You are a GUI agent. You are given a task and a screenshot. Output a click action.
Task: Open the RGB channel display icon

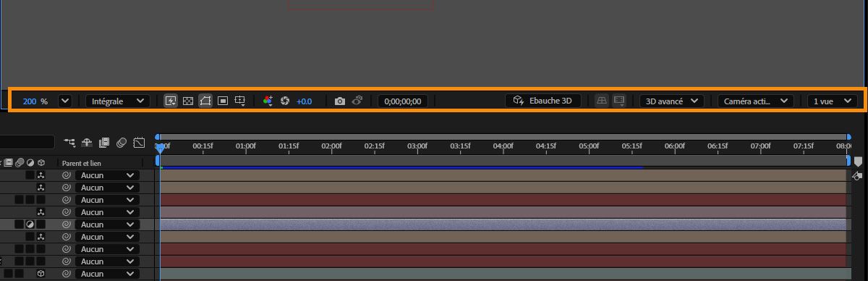[x=268, y=101]
